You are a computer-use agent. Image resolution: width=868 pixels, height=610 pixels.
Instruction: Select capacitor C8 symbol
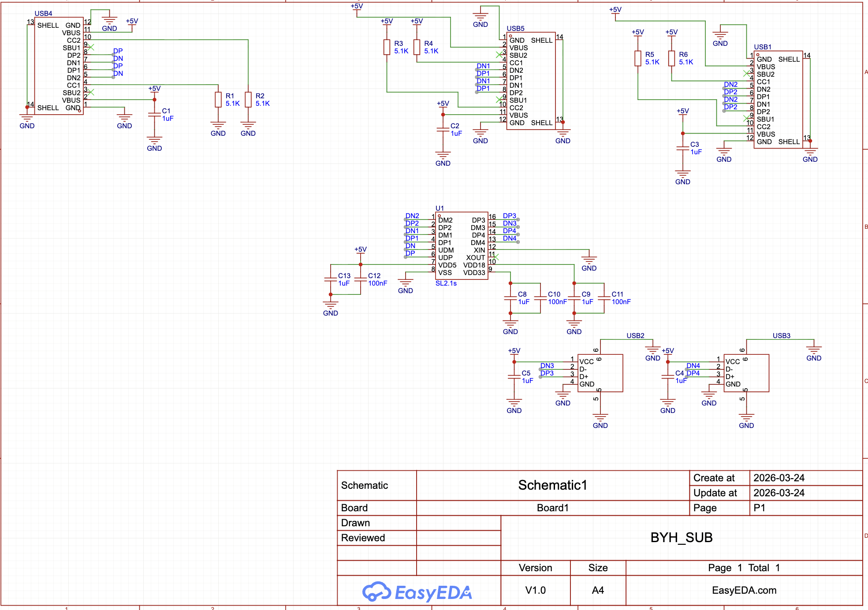(510, 298)
